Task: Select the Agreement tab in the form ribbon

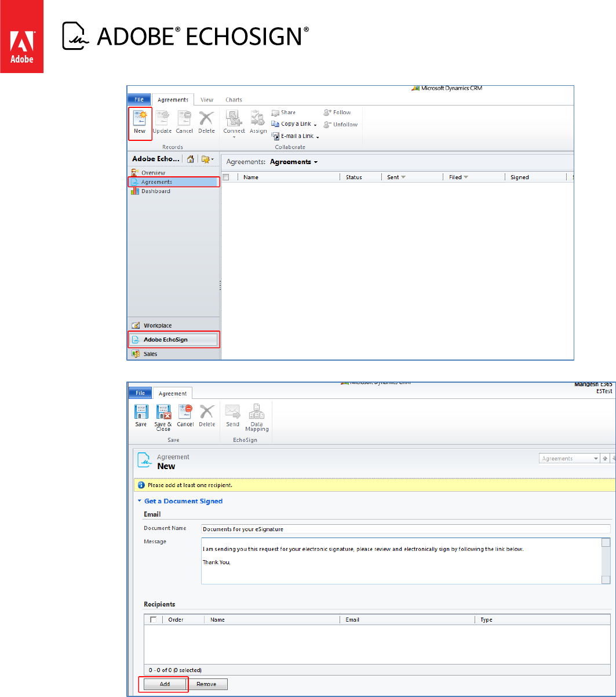Action: [x=173, y=393]
